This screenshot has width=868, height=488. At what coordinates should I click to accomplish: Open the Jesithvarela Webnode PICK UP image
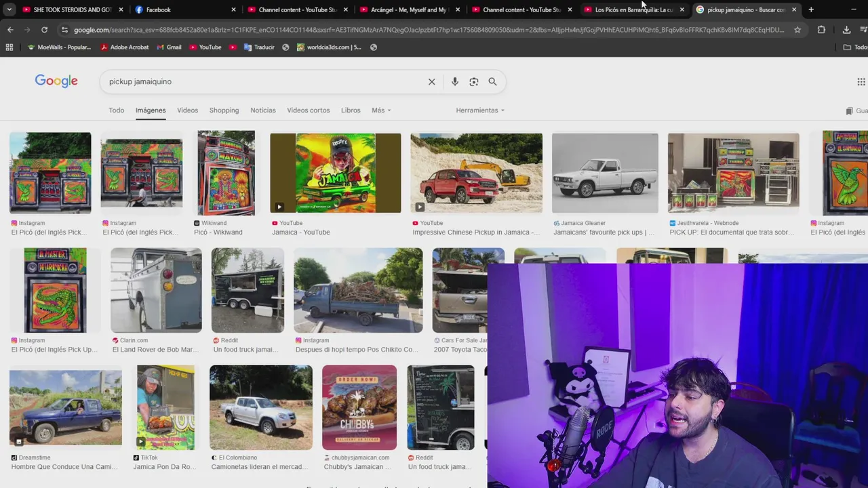pyautogui.click(x=733, y=173)
